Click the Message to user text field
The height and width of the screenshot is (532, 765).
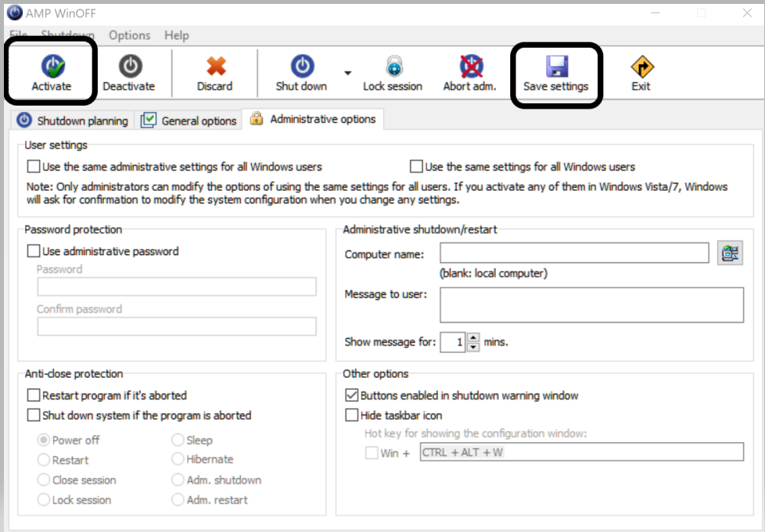591,304
